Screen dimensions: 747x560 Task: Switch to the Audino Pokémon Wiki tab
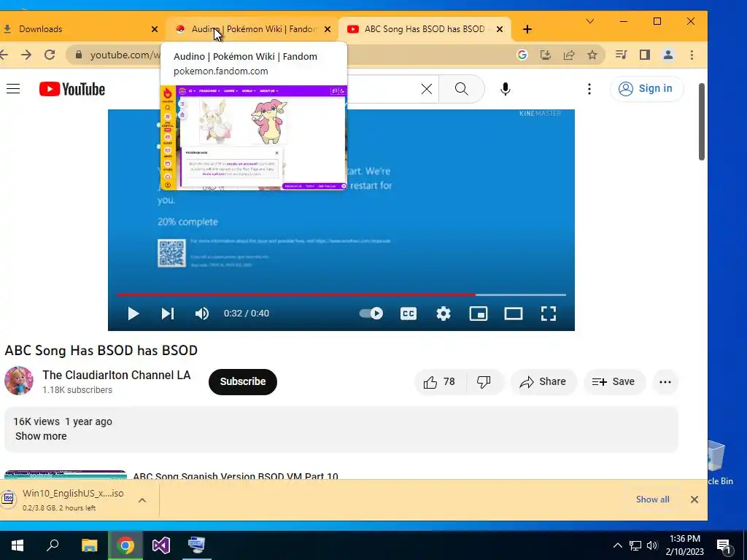pos(252,29)
